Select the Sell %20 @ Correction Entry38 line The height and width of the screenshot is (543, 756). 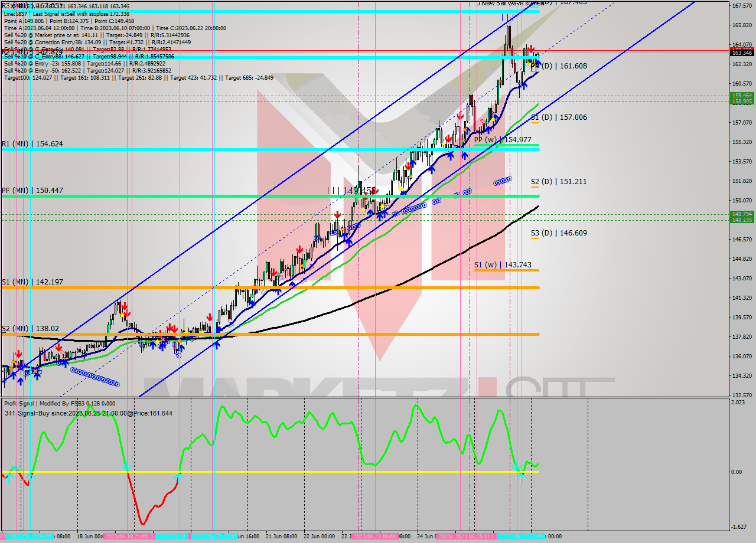(x=97, y=42)
